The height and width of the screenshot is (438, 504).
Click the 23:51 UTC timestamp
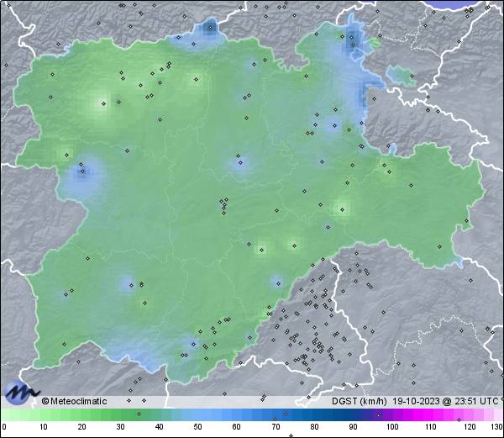[475, 401]
